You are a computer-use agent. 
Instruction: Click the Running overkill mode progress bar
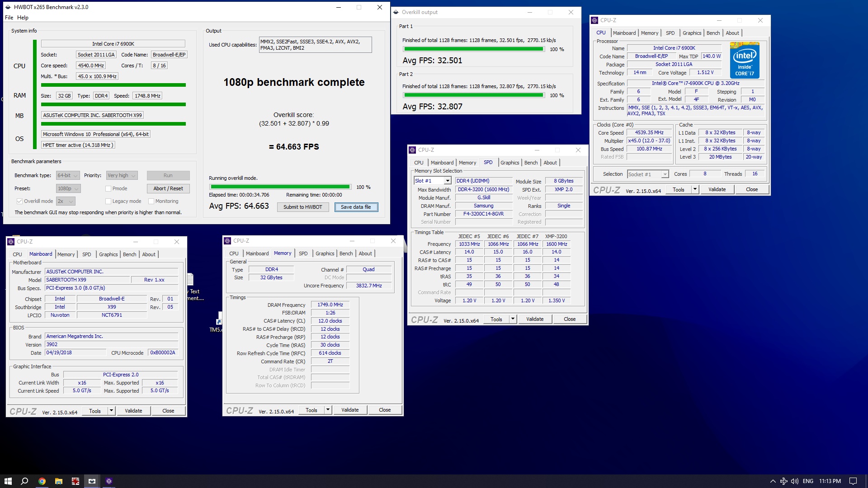pyautogui.click(x=280, y=187)
